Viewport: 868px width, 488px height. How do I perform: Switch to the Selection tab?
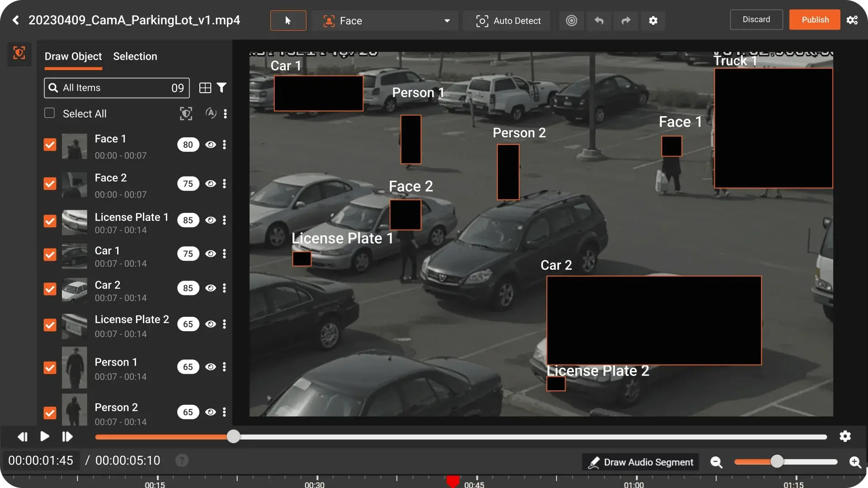coord(135,56)
